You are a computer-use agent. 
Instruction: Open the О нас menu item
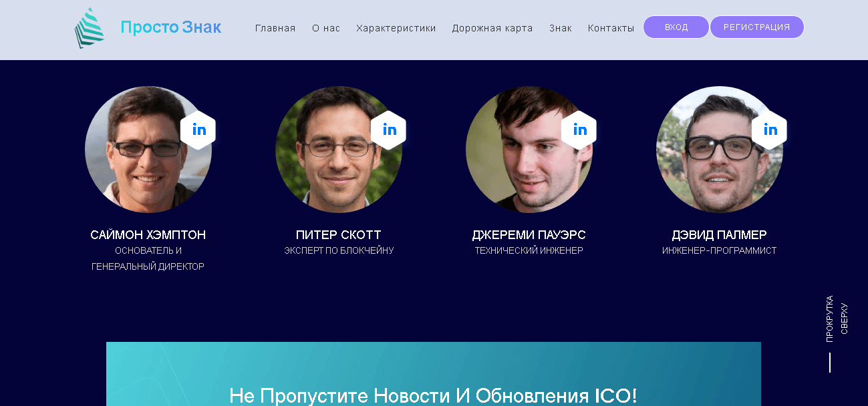[326, 28]
